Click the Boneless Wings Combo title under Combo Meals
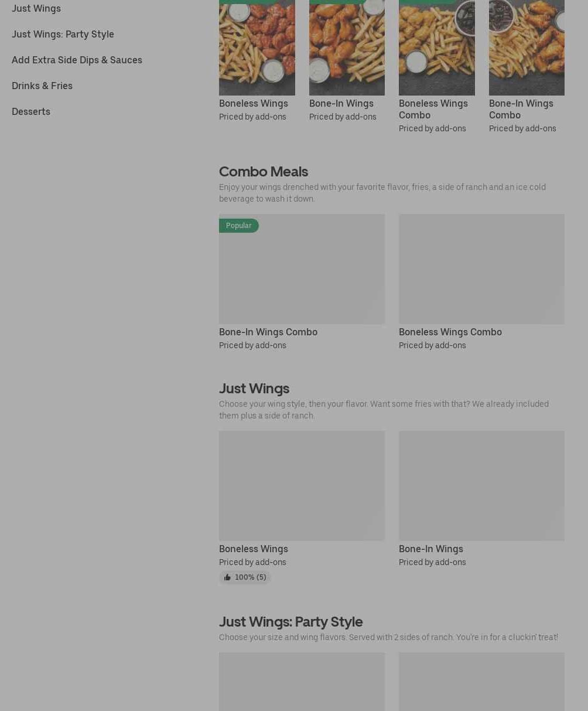 point(450,332)
